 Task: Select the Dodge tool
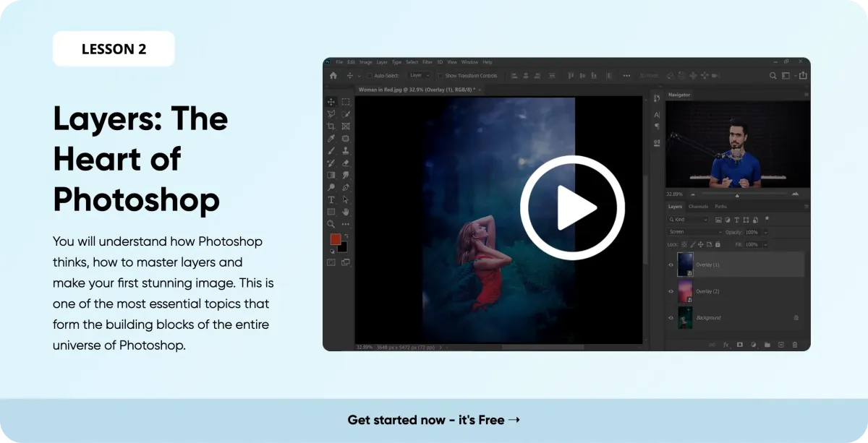pos(331,187)
